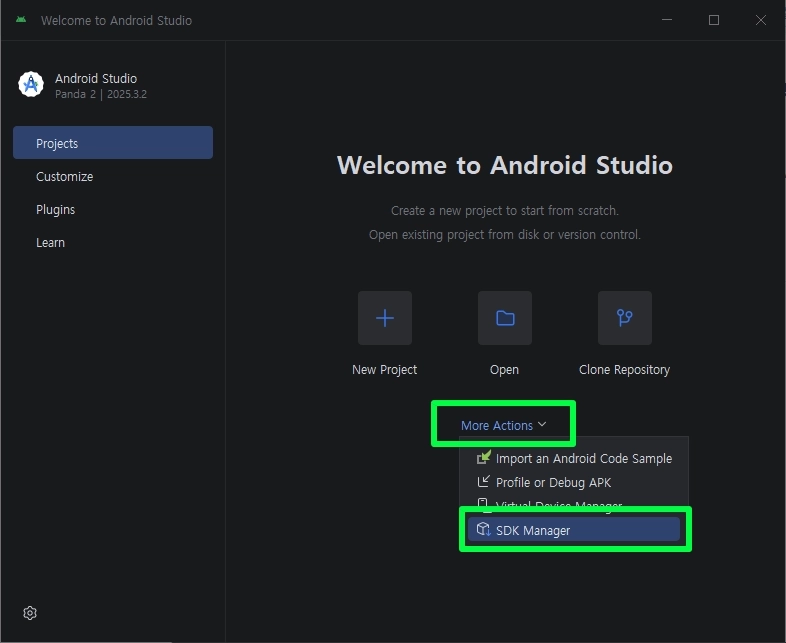Go to the Learn tab

coord(113,243)
